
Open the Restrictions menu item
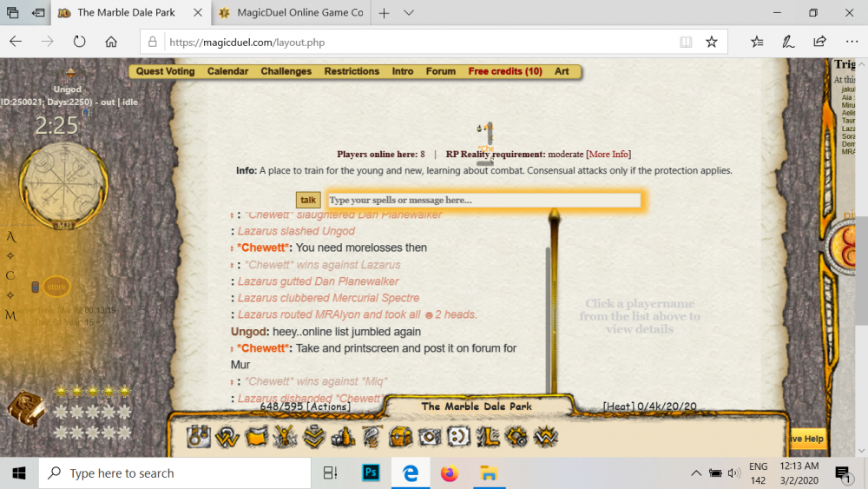click(x=352, y=71)
